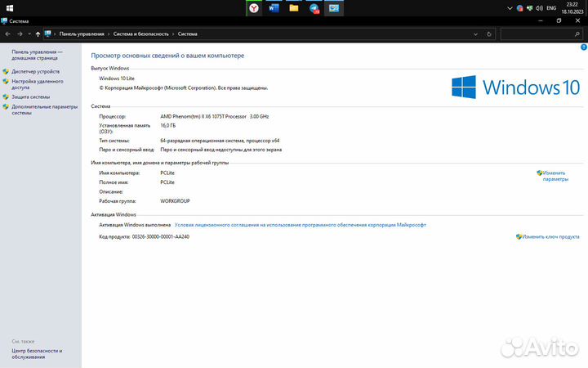Open File Explorer from the taskbar
588x368 pixels.
click(x=294, y=8)
